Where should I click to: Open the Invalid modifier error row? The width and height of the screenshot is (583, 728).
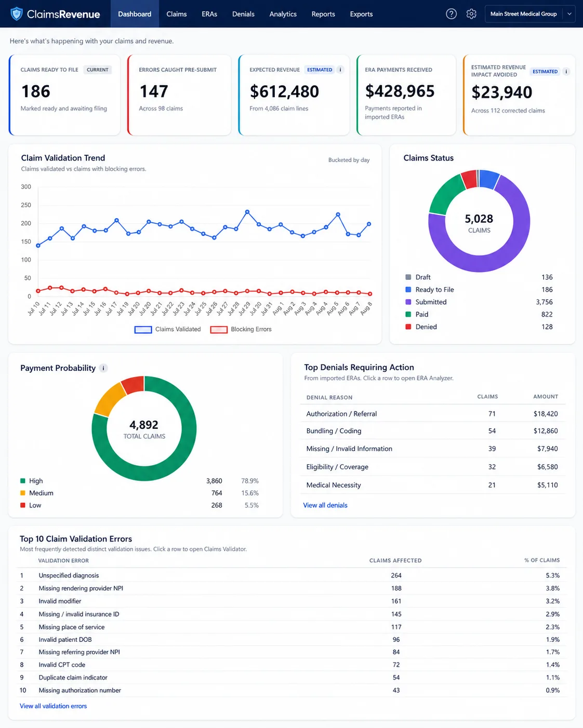[x=291, y=601]
